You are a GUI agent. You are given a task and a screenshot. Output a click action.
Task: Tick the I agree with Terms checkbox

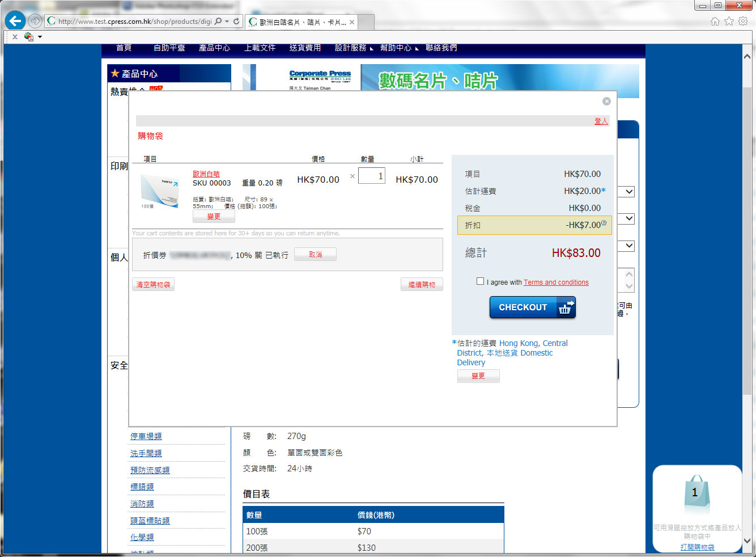click(481, 281)
